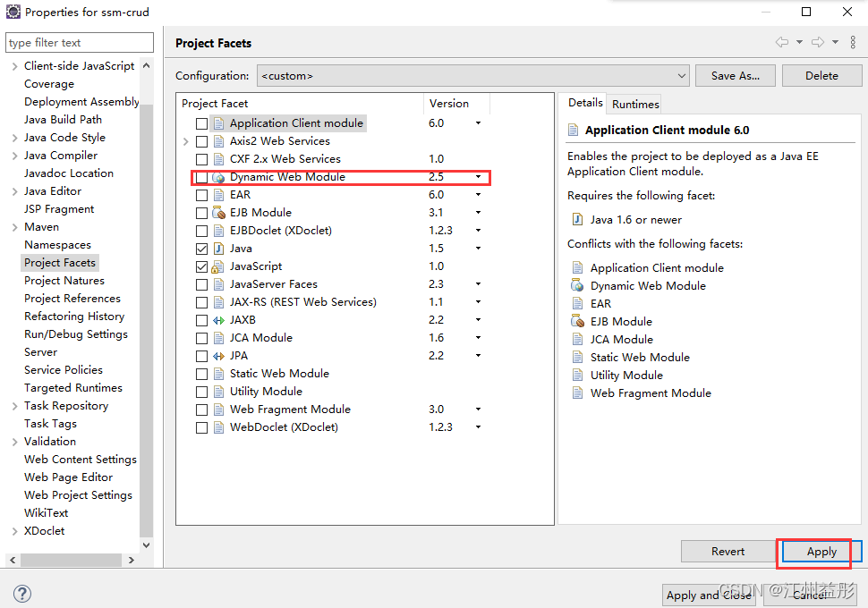Click the type filter text field
This screenshot has width=868, height=608.
pyautogui.click(x=80, y=43)
